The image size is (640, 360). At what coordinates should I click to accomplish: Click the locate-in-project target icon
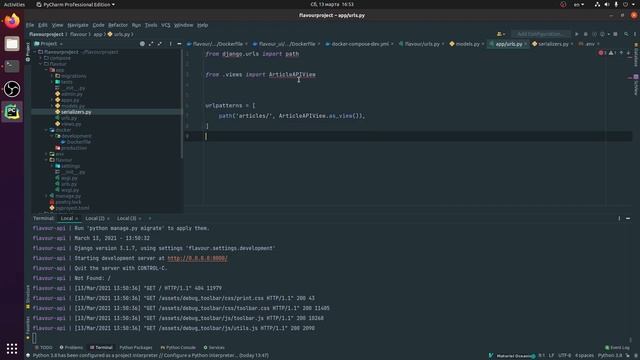point(142,44)
